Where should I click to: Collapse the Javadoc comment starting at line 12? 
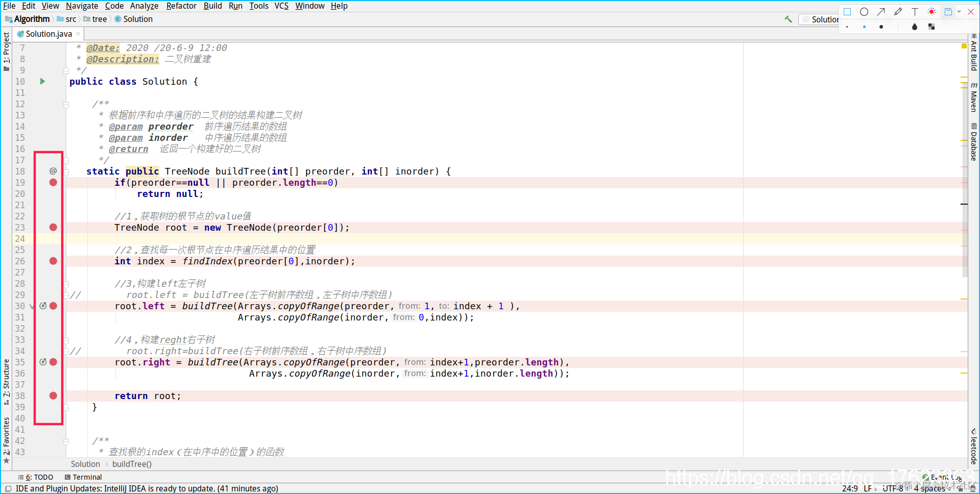[x=66, y=105]
